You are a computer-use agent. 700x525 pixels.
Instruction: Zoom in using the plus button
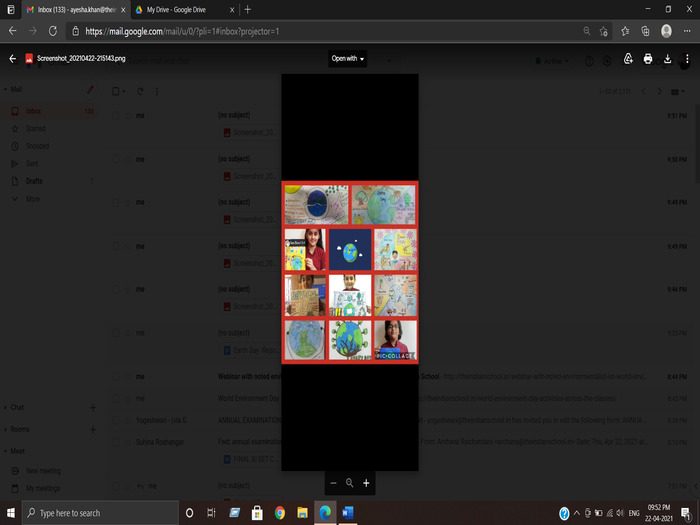click(x=366, y=483)
